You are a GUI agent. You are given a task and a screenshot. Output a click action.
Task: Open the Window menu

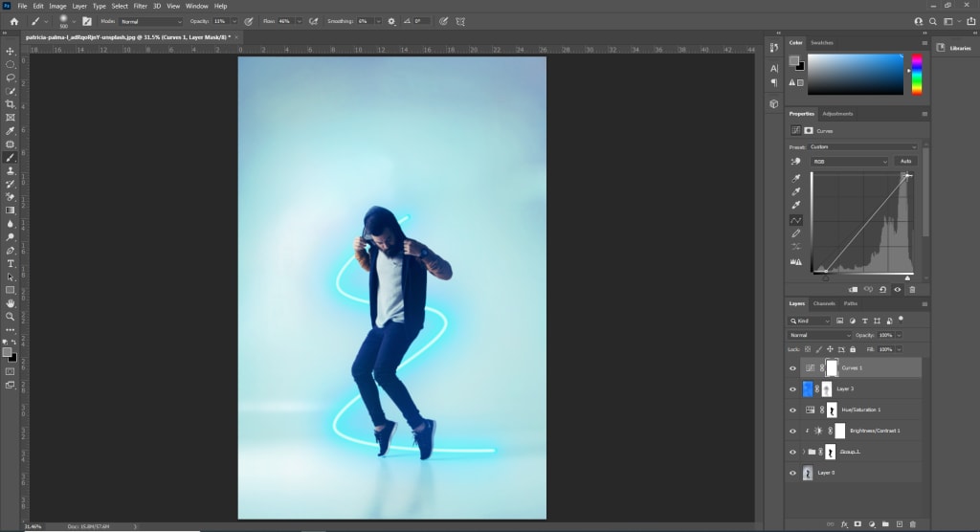[x=197, y=7]
